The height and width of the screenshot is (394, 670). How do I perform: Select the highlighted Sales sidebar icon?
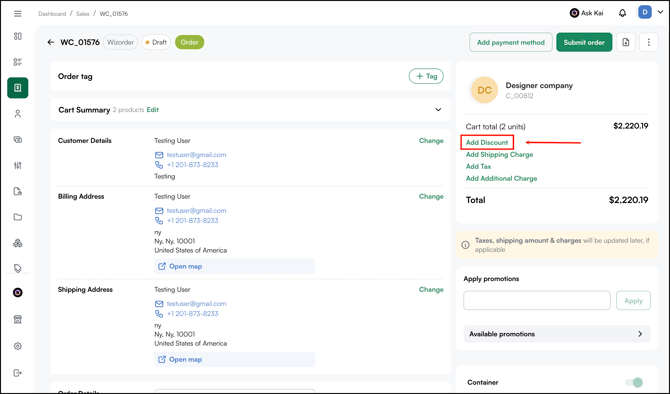(x=18, y=88)
